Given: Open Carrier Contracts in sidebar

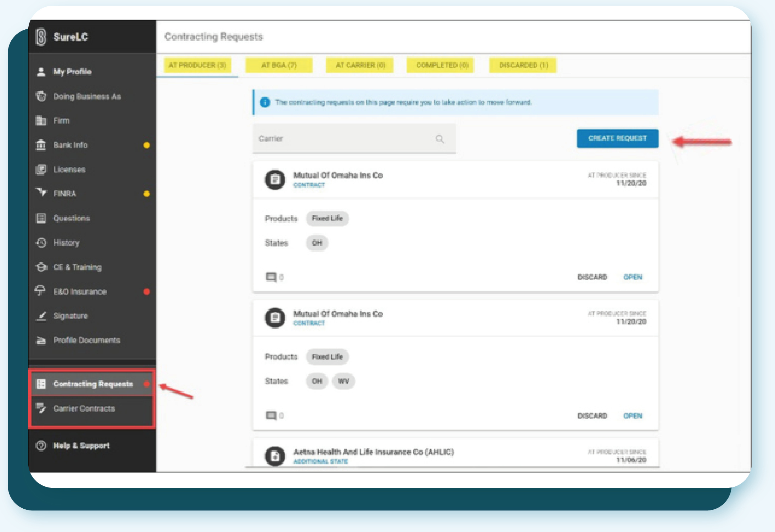Looking at the screenshot, I should tap(92, 408).
